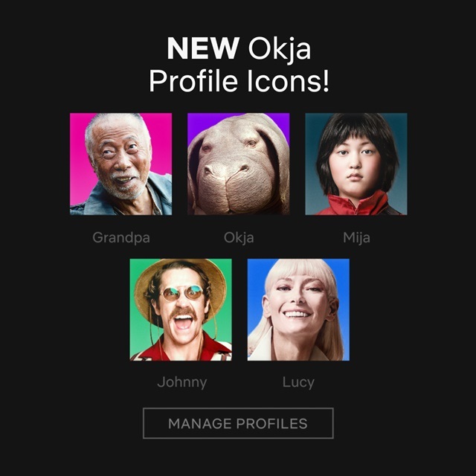Click the "Okja" label beneath the animal icon

point(239,237)
